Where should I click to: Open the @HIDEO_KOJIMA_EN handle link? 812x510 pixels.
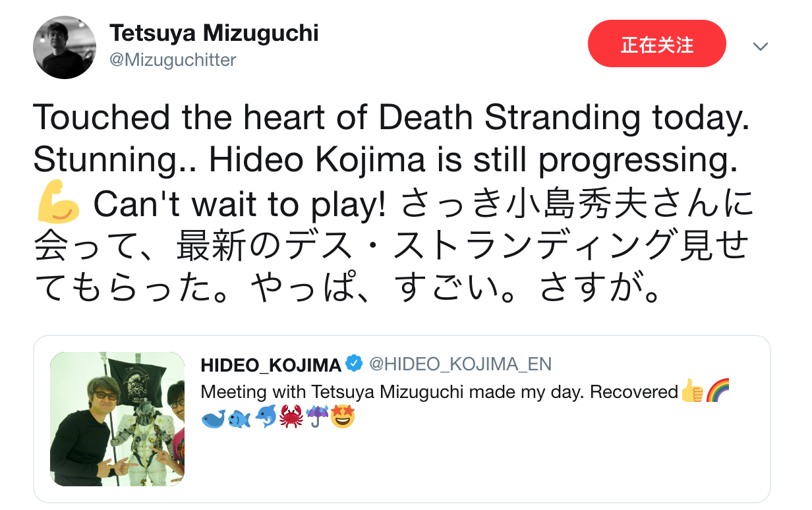point(460,364)
